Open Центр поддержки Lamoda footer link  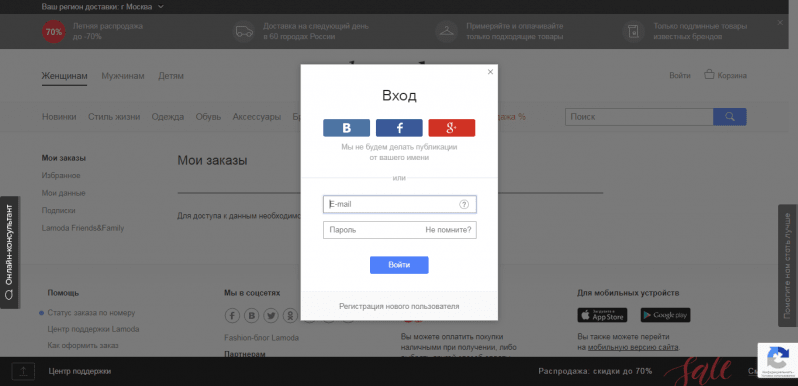[x=93, y=329]
